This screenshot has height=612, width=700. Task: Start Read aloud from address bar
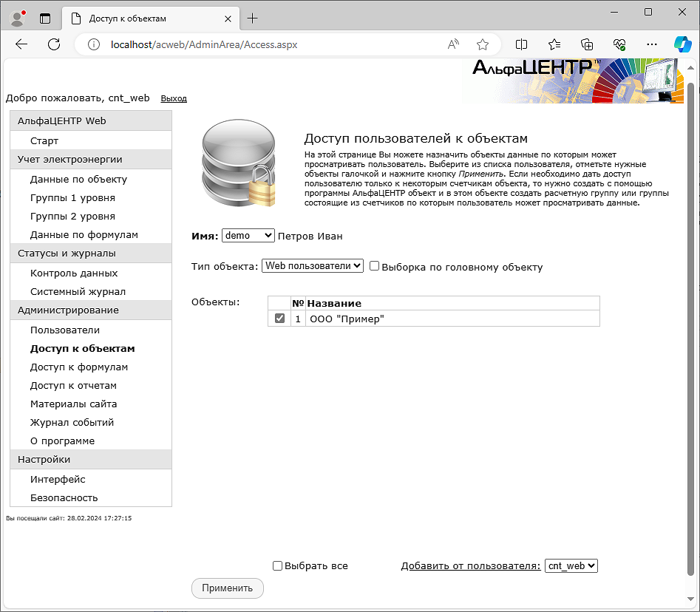click(453, 44)
